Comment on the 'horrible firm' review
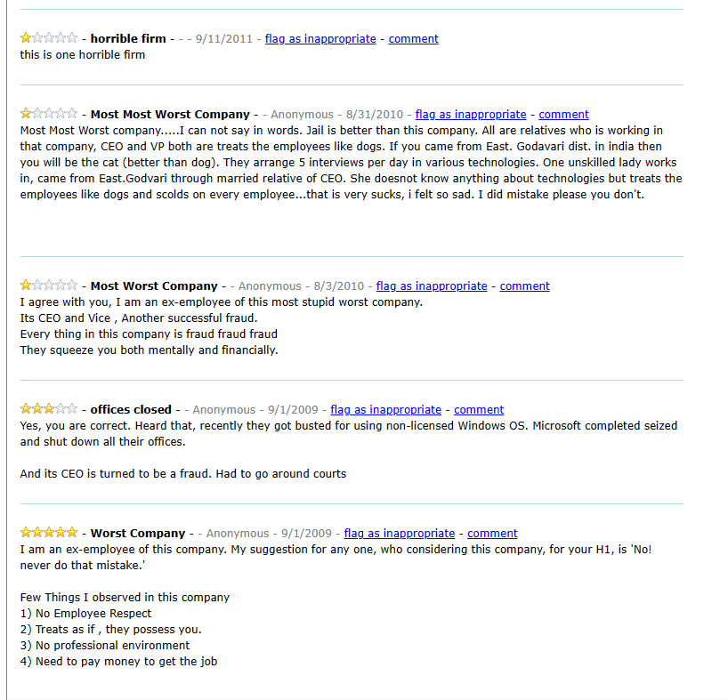 point(413,39)
